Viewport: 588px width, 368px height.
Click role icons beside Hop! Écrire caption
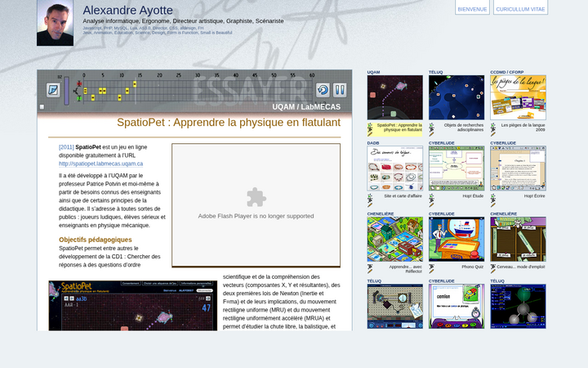492,200
